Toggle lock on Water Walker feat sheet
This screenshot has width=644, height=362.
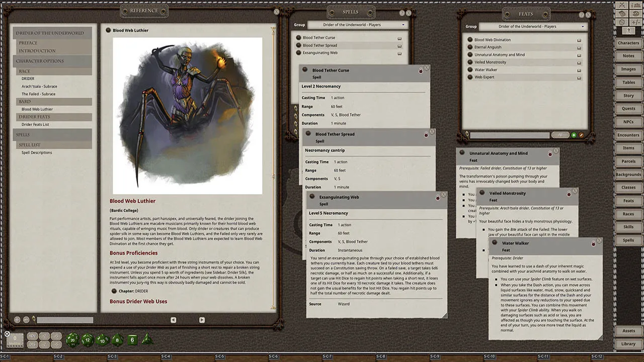[x=593, y=244]
